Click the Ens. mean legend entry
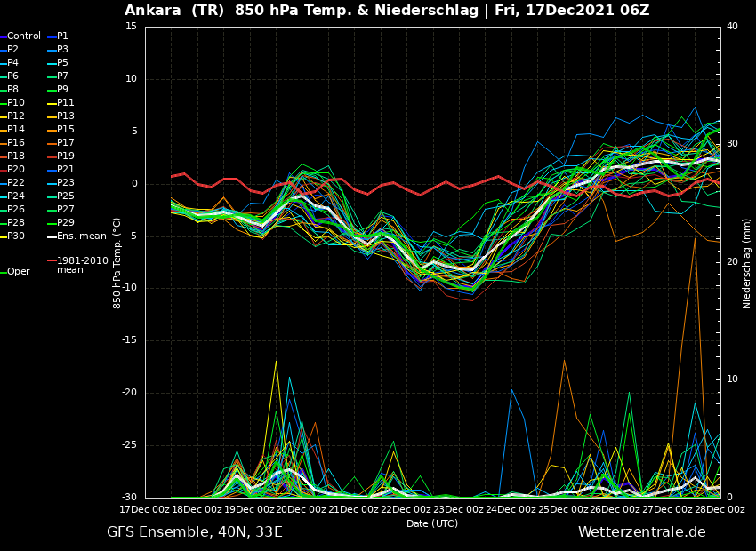Image resolution: width=756 pixels, height=551 pixels. point(76,236)
